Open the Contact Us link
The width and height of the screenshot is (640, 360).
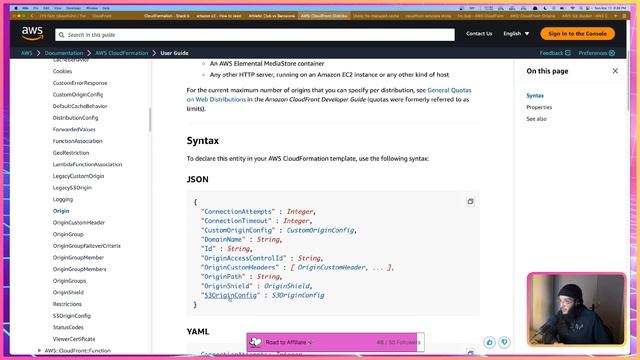coord(479,33)
